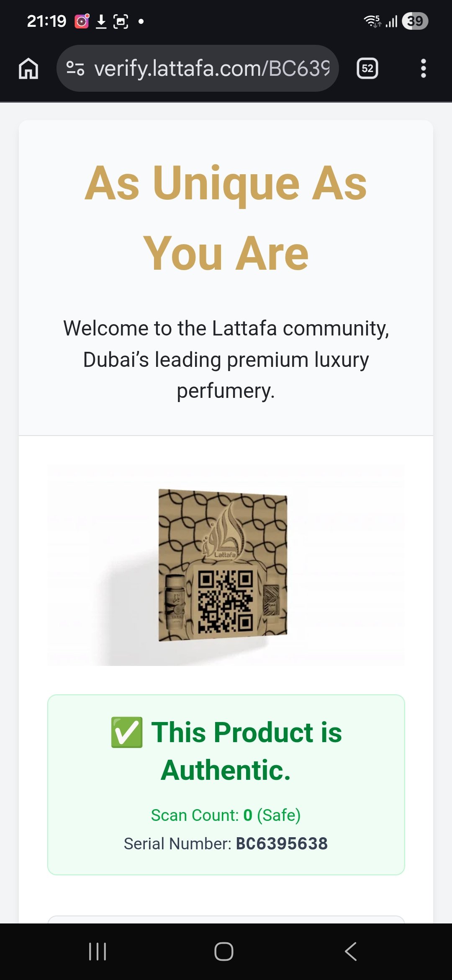Open the tab switcher showing 52 tabs
Image resolution: width=452 pixels, height=980 pixels.
coord(367,68)
